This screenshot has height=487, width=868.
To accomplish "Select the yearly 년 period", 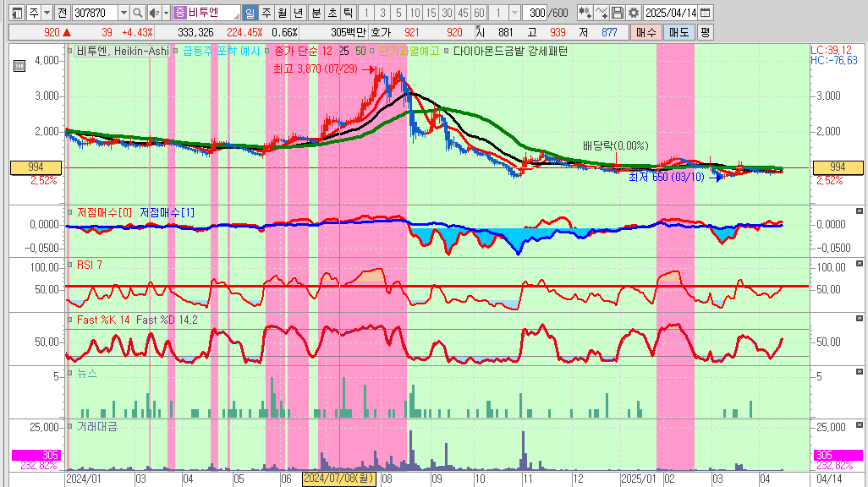I will tap(299, 12).
